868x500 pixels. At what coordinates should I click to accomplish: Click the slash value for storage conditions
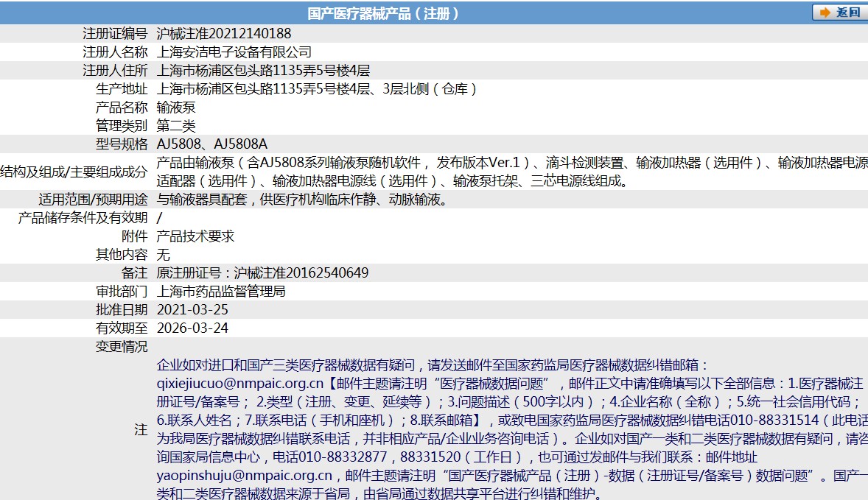[x=159, y=218]
